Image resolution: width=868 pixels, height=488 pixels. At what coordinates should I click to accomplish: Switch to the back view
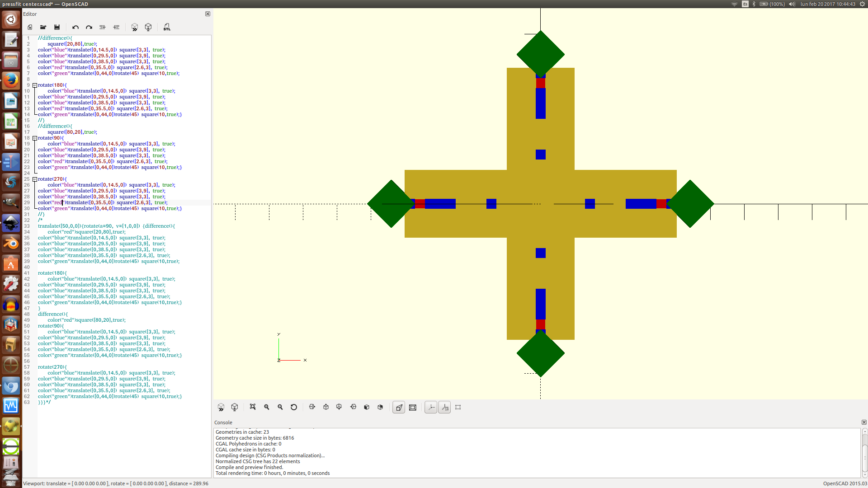[x=380, y=407]
